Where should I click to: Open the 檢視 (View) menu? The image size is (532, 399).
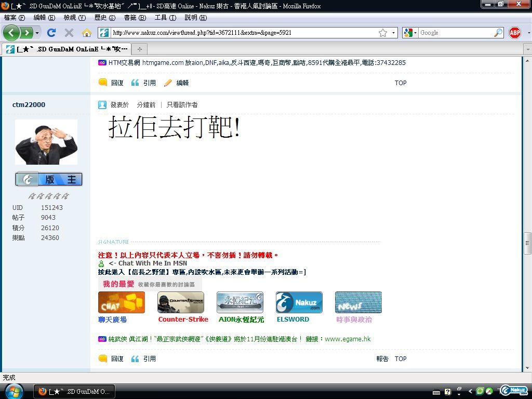coord(75,18)
